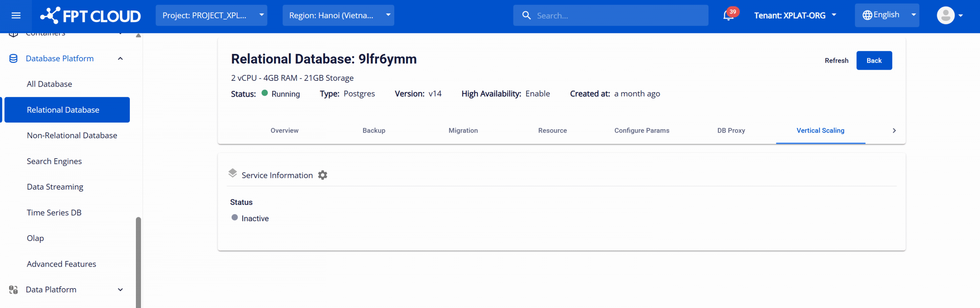Open the Region Hanoi dropdown
This screenshot has width=980, height=308.
(x=338, y=15)
